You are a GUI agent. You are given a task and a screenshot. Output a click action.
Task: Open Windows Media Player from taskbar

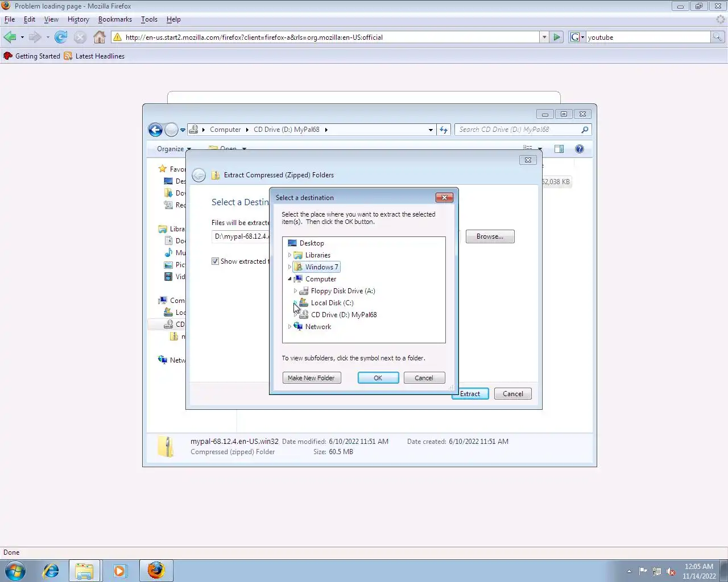119,571
